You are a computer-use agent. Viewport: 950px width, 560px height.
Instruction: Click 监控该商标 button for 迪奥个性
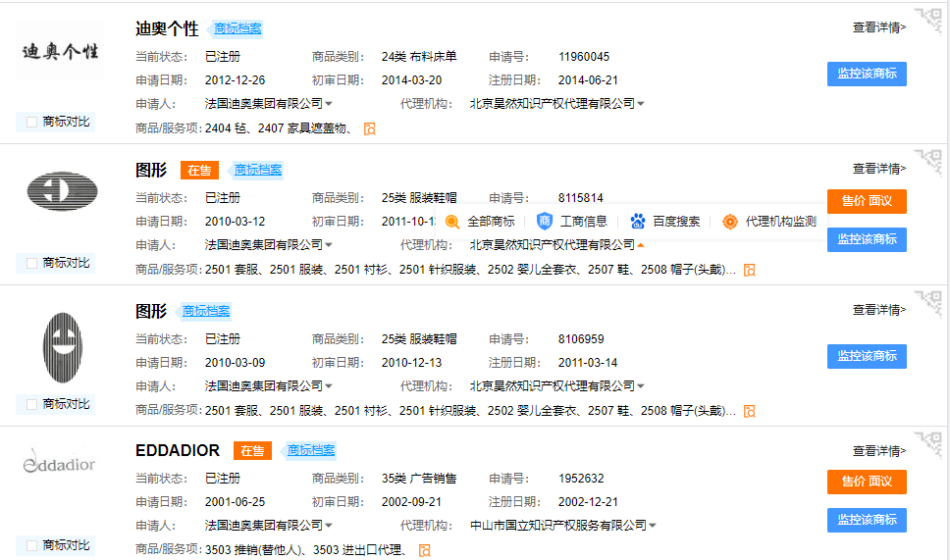coord(867,74)
